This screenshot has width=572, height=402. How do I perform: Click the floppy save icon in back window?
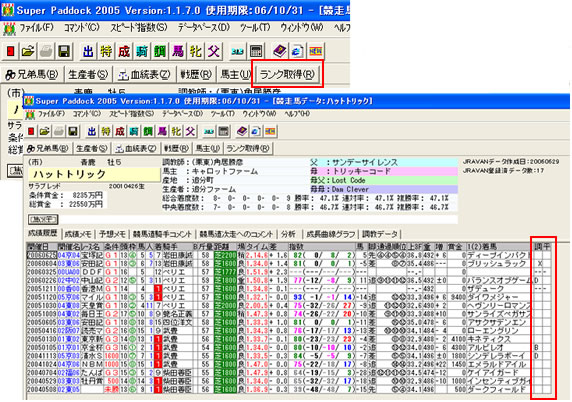64,51
